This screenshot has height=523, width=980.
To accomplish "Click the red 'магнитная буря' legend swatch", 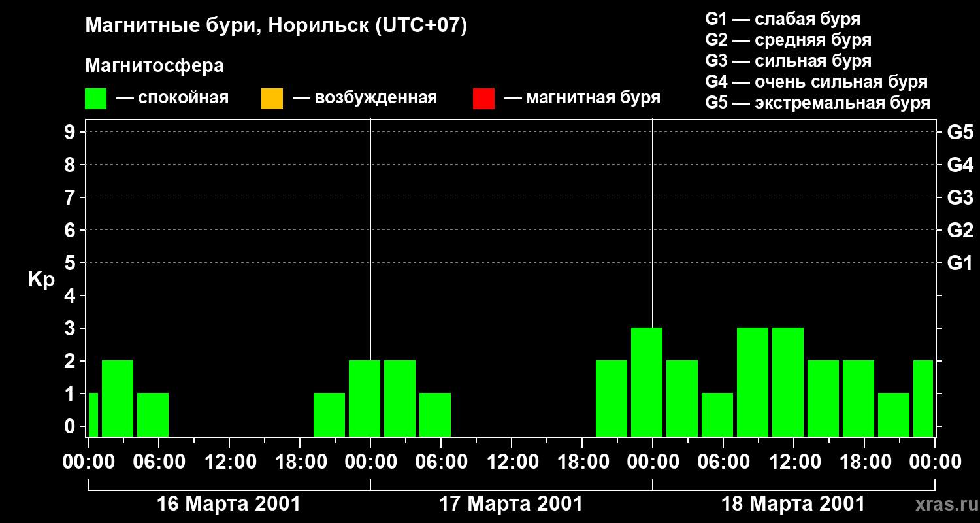I will (483, 99).
